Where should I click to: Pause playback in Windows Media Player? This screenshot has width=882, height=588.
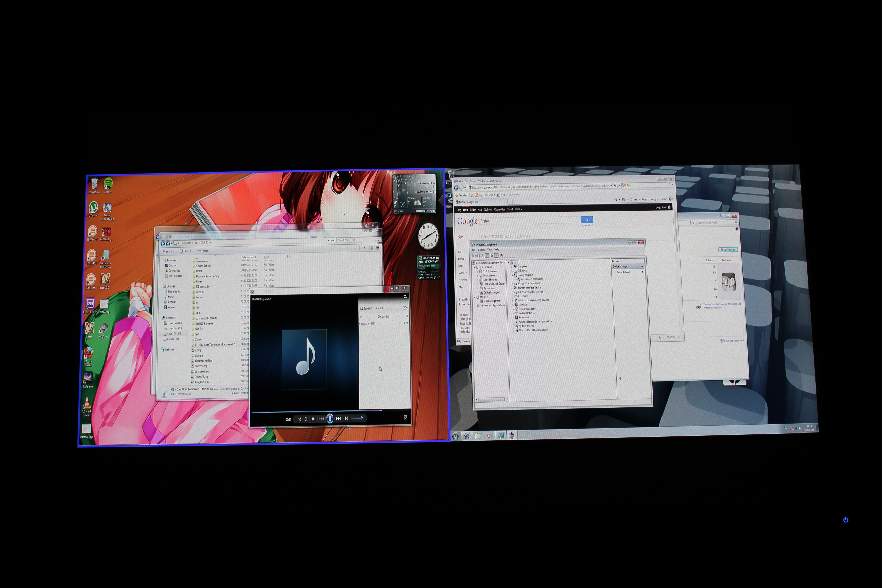tap(330, 418)
